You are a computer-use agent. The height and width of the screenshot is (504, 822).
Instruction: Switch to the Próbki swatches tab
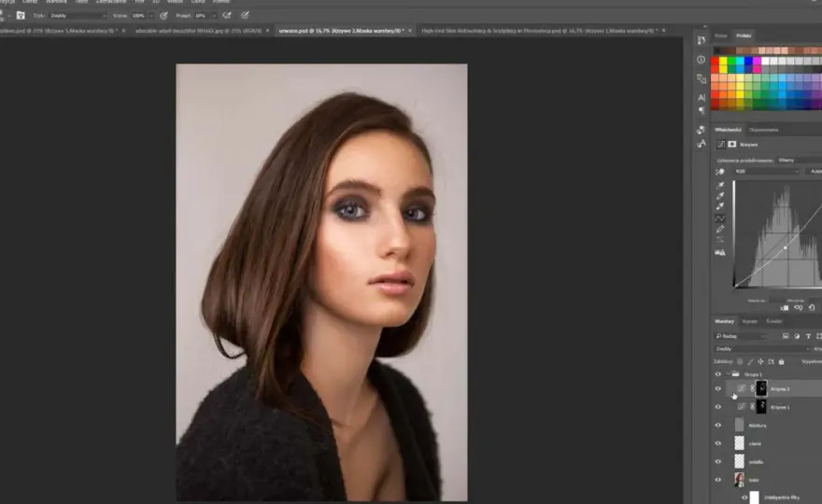[744, 35]
